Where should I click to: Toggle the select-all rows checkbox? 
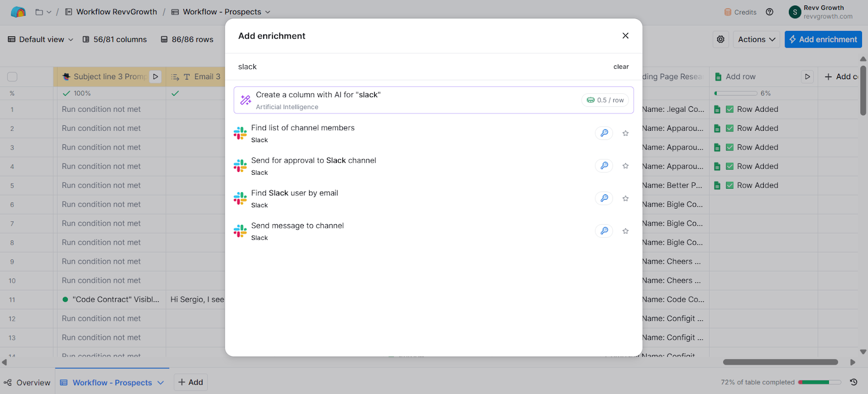pyautogui.click(x=12, y=77)
